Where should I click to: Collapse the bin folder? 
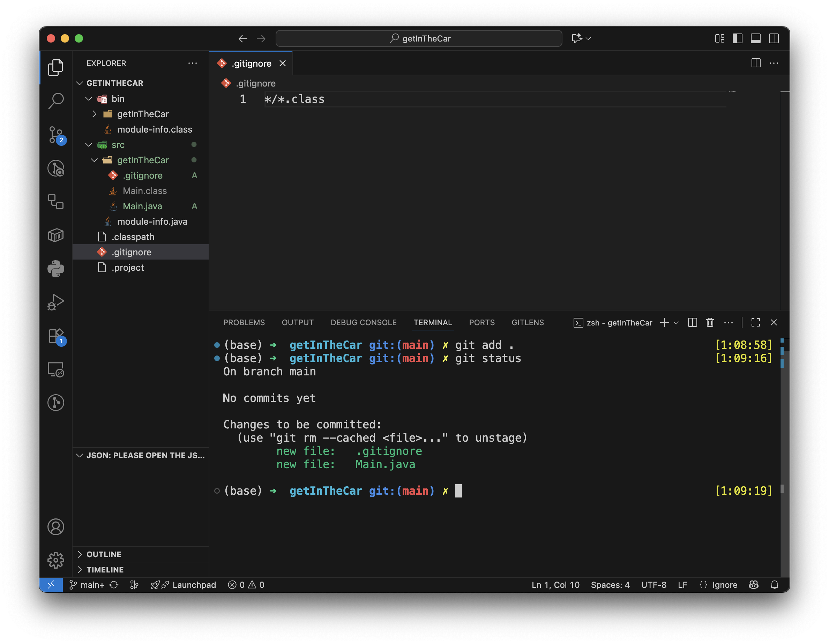pyautogui.click(x=88, y=99)
